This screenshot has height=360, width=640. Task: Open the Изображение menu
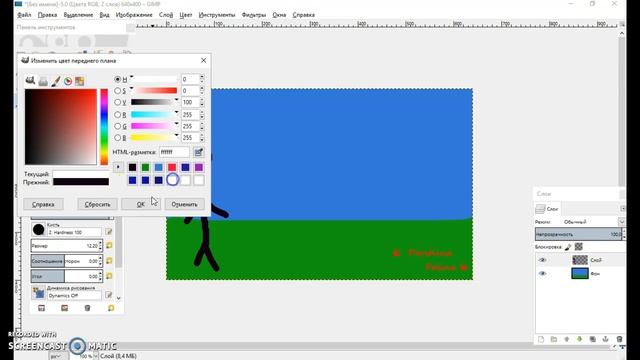pyautogui.click(x=134, y=15)
